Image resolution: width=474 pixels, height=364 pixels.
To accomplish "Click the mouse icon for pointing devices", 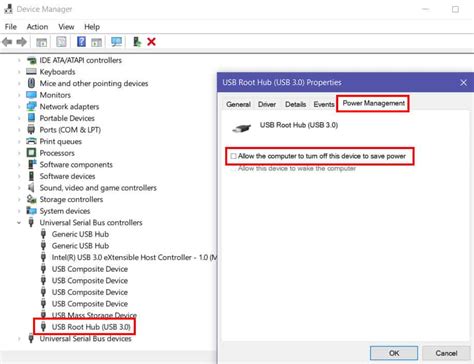I will [x=31, y=83].
